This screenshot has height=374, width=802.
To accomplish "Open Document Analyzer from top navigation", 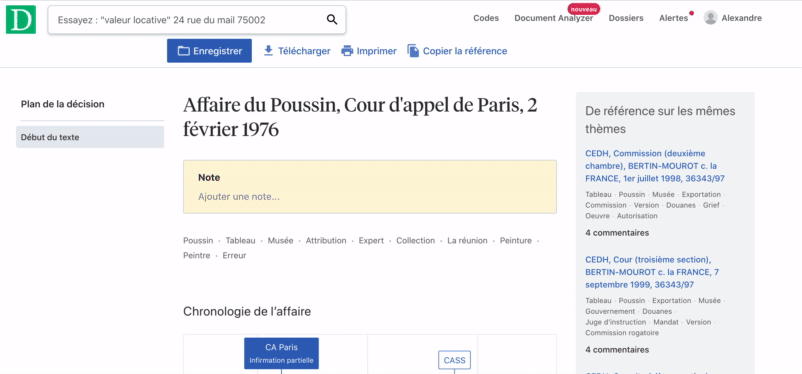I will 553,18.
